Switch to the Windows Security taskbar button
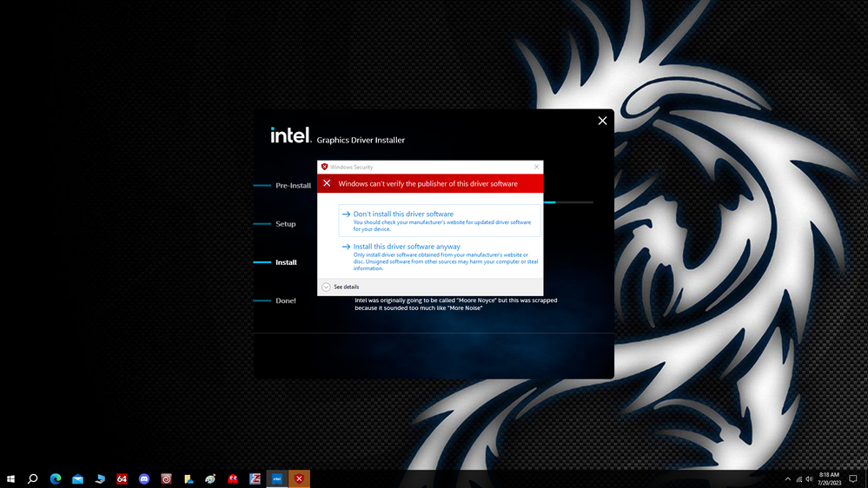The width and height of the screenshot is (868, 488). tap(299, 478)
